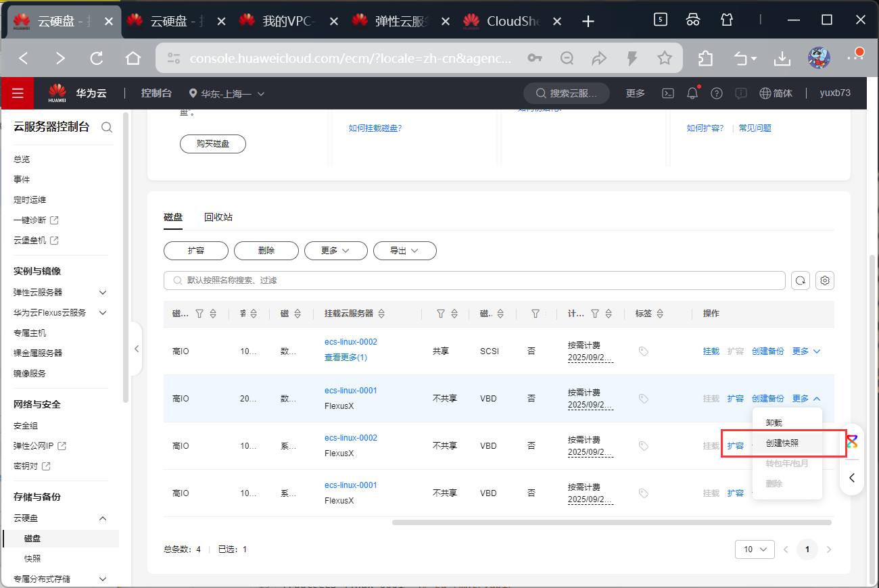Open the page size dropdown showing 10
This screenshot has width=879, height=588.
(755, 549)
